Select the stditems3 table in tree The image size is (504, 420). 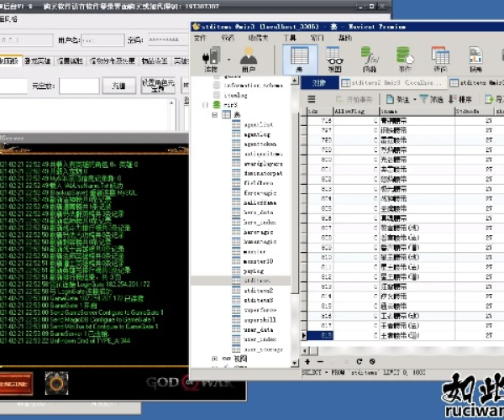[258, 300]
